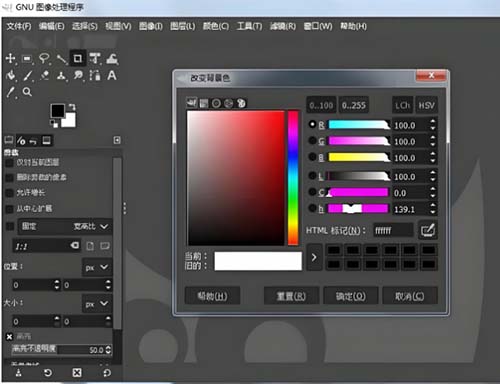Enable 从中心扩展 checkbox
500x384 pixels.
(9, 209)
